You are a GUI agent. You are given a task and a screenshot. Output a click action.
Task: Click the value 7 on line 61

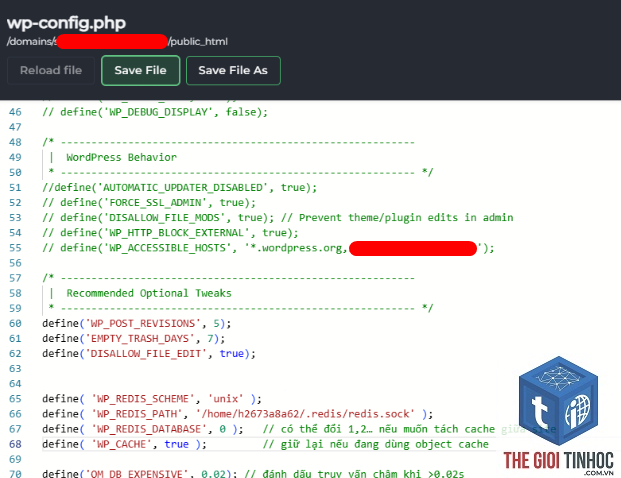tap(210, 339)
